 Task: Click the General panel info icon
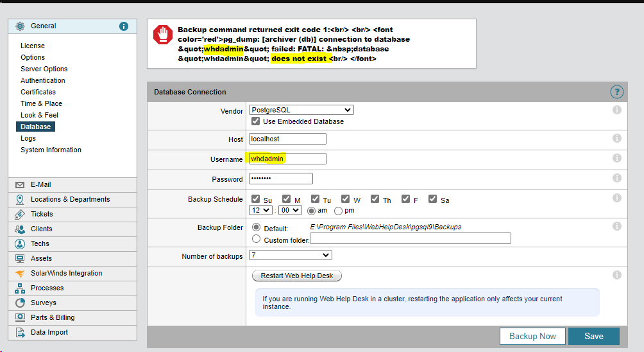coord(124,26)
